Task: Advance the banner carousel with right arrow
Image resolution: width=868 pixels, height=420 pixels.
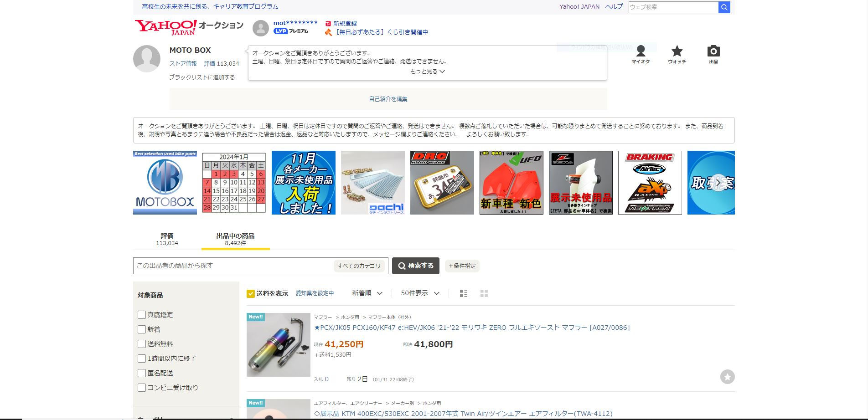Action: tap(718, 183)
